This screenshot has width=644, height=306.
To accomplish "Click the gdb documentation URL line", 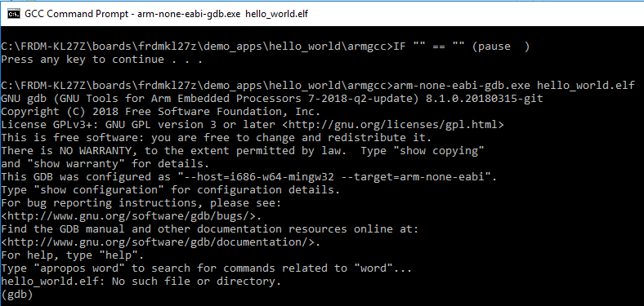I will [160, 242].
